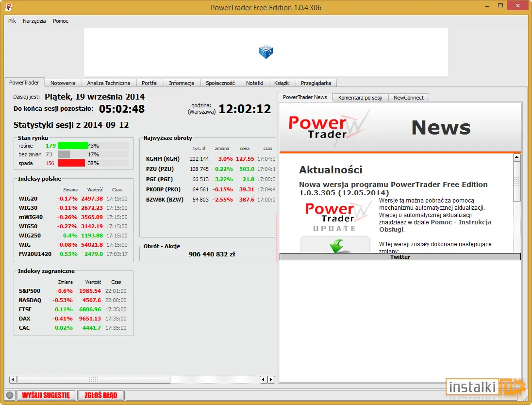The width and height of the screenshot is (532, 405).
Task: Open the Informacje tab
Action: click(x=182, y=83)
